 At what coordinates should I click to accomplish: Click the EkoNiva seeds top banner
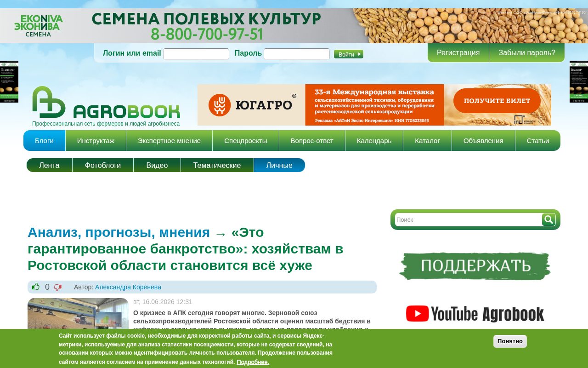294,26
